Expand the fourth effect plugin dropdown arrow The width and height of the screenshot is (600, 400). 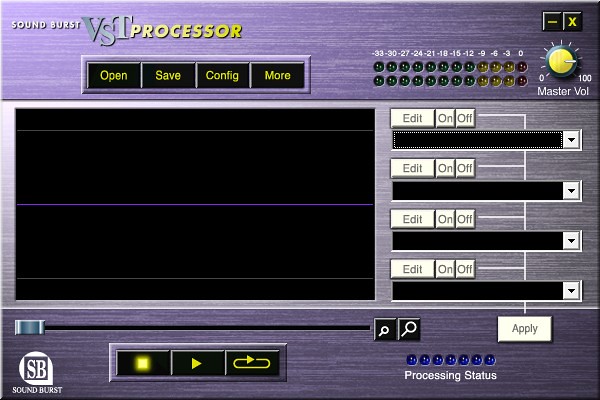(x=571, y=291)
